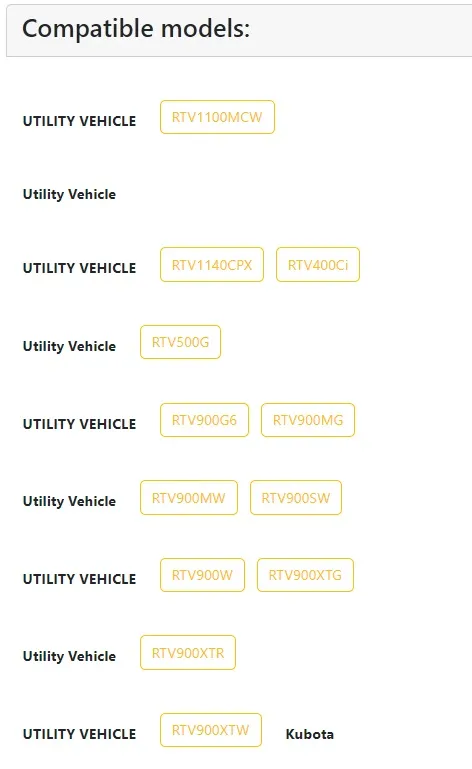Select the RTV900G6 compatible model
The image size is (472, 769).
point(204,420)
